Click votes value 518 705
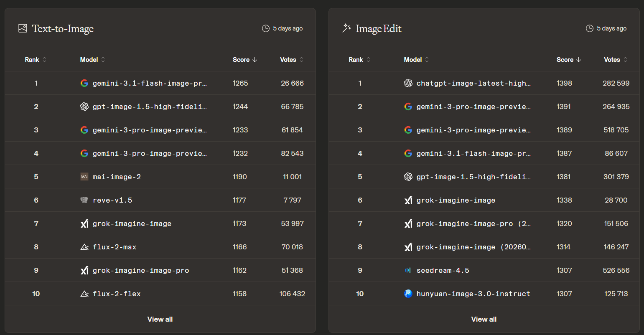 pos(616,130)
